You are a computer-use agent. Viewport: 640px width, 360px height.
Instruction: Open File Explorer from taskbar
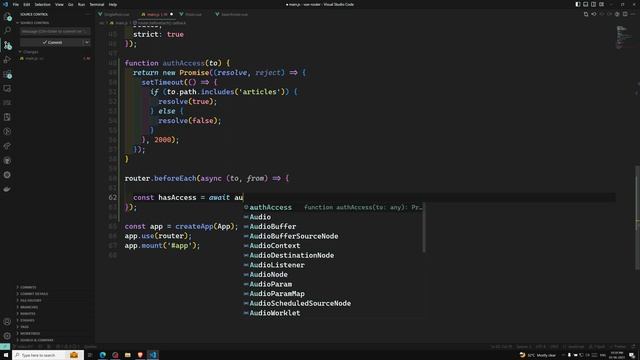click(x=128, y=355)
